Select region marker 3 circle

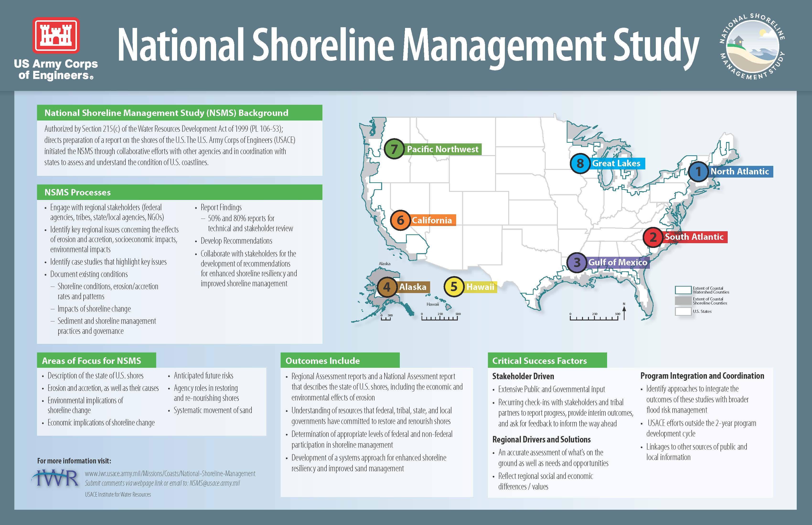(x=577, y=262)
